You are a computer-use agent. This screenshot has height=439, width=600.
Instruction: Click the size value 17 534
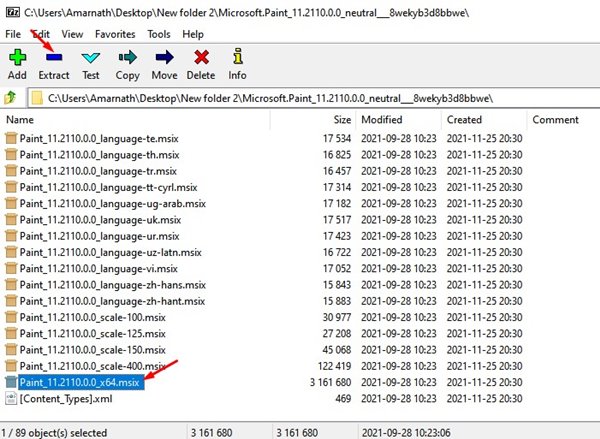click(x=337, y=138)
